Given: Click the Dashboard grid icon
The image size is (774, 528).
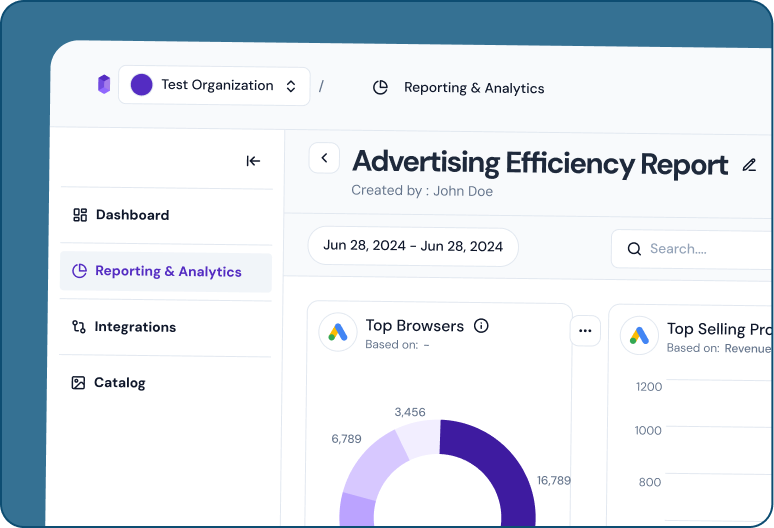Looking at the screenshot, I should (x=80, y=215).
